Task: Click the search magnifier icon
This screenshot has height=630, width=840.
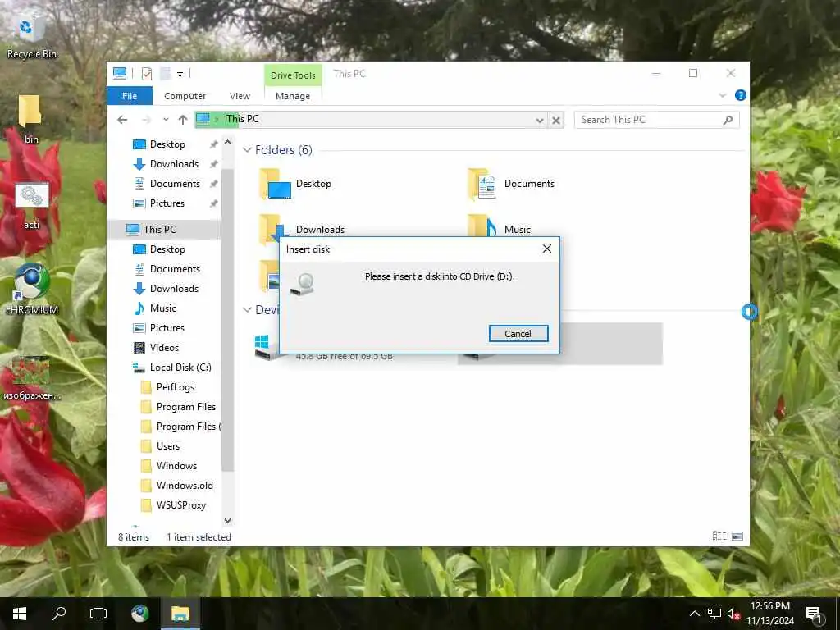Action: [728, 120]
